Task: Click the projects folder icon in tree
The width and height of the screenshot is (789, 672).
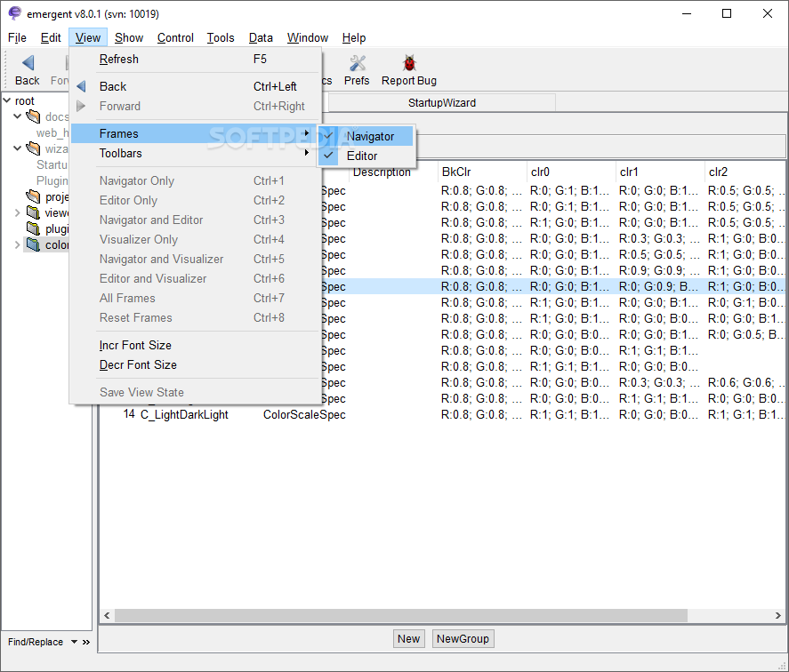Action: (33, 196)
